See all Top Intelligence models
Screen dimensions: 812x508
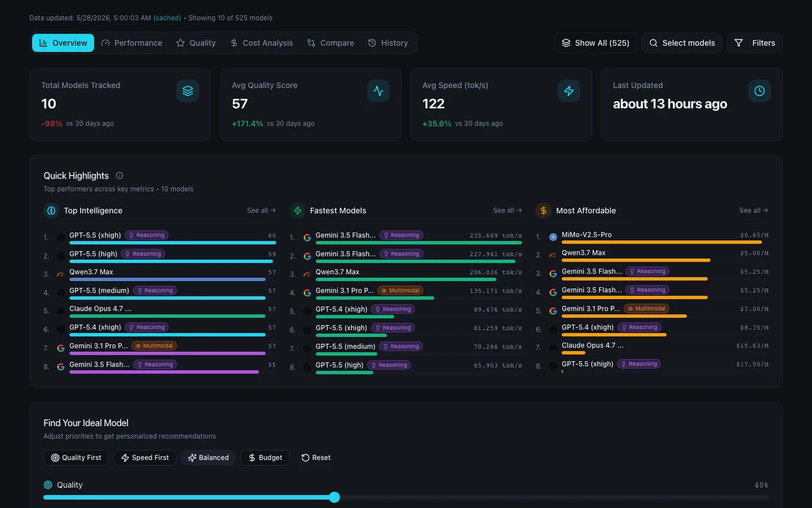261,211
